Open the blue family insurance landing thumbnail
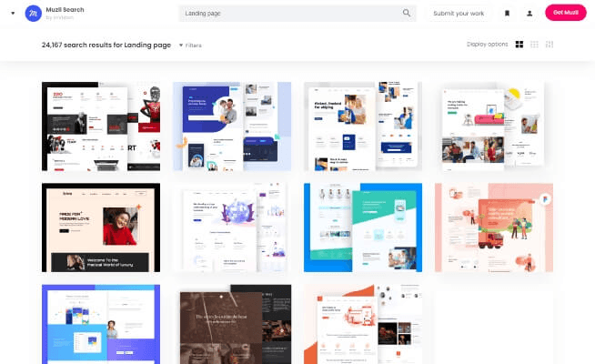The height and width of the screenshot is (364, 595). click(232, 126)
